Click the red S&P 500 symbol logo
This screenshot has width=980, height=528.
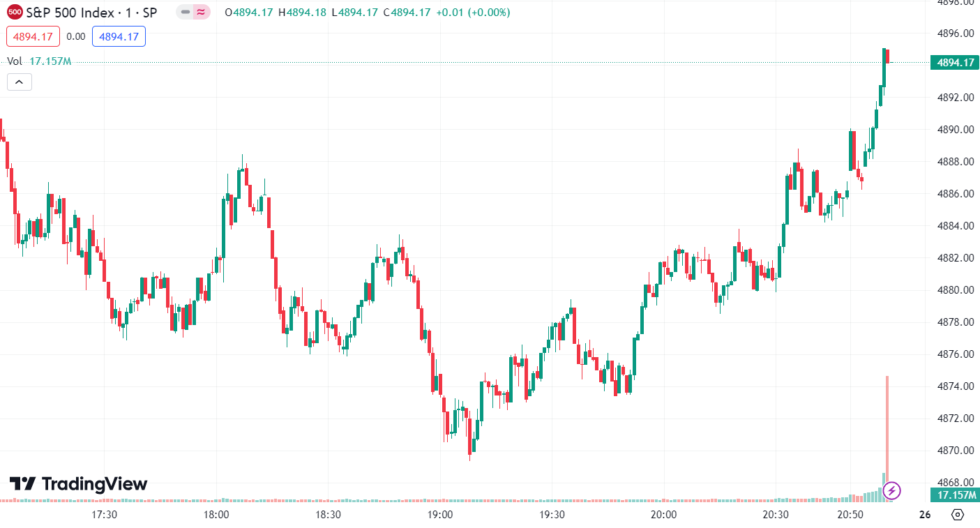[15, 12]
